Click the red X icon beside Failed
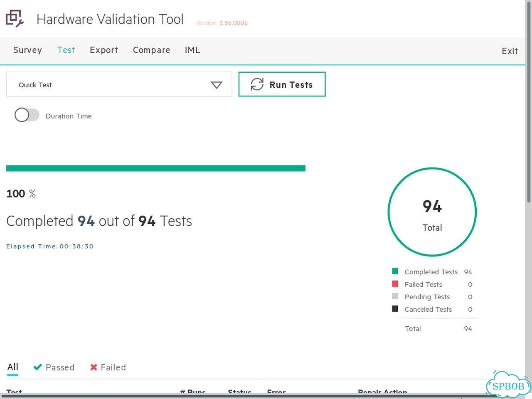 (x=94, y=367)
